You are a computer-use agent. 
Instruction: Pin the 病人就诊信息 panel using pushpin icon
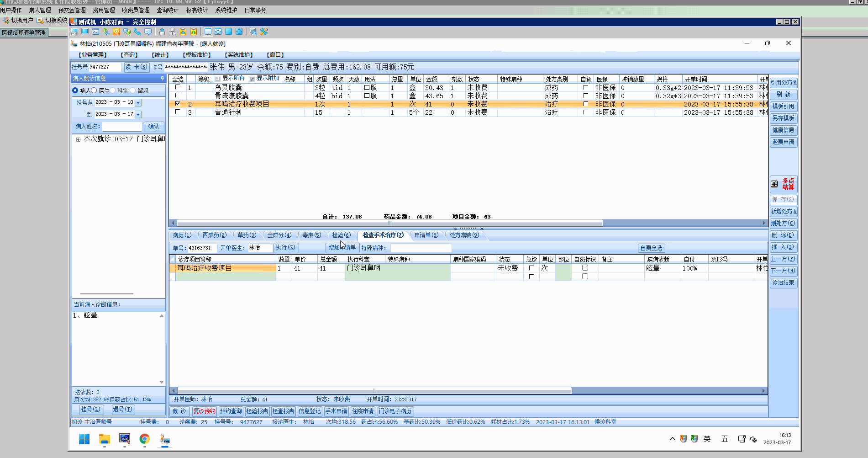(x=162, y=78)
